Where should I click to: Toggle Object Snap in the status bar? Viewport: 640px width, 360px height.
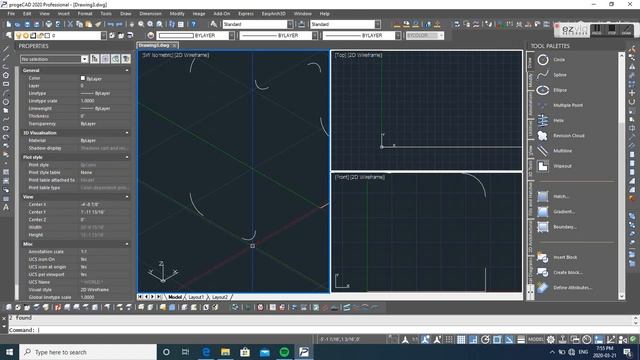(x=497, y=340)
